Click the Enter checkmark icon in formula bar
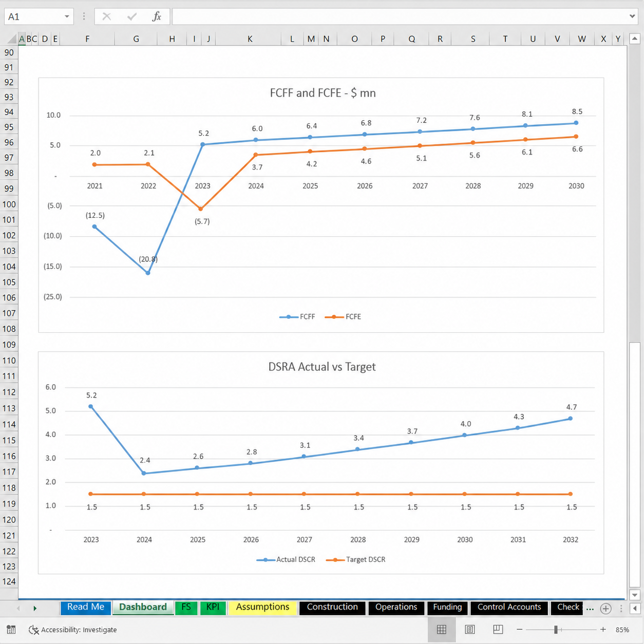Viewport: 644px width, 644px height. (x=132, y=16)
